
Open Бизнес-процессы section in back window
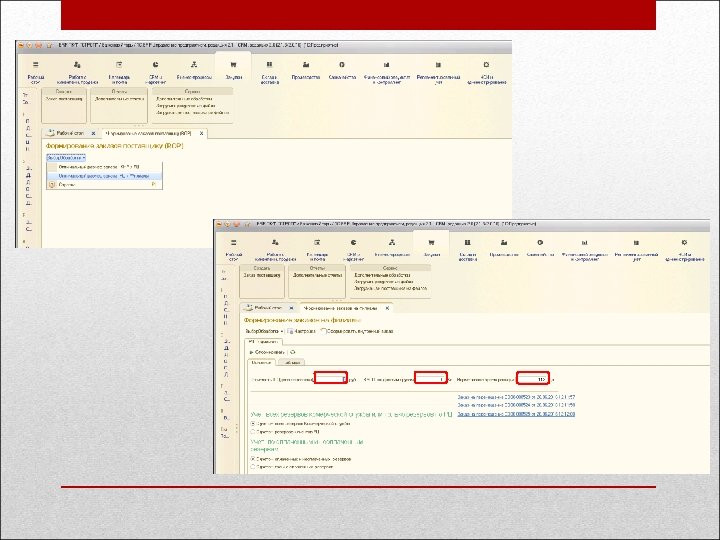(x=194, y=71)
